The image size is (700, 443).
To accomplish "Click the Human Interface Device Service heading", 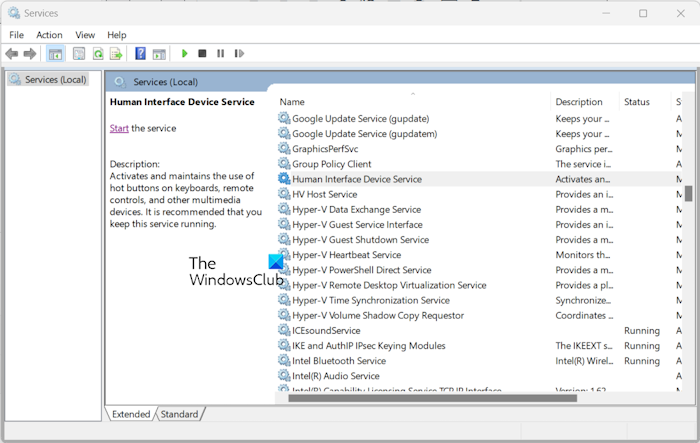I will tap(182, 102).
